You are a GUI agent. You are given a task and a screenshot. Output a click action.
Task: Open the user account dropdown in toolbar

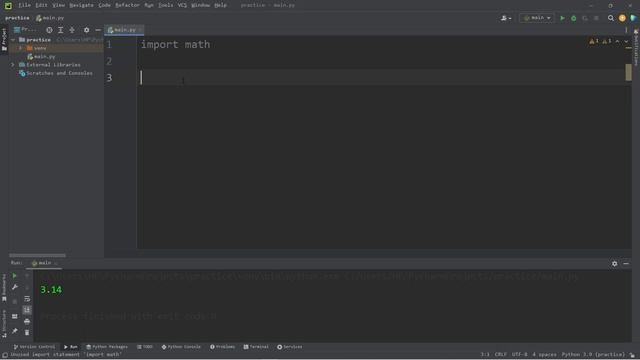pyautogui.click(x=506, y=18)
